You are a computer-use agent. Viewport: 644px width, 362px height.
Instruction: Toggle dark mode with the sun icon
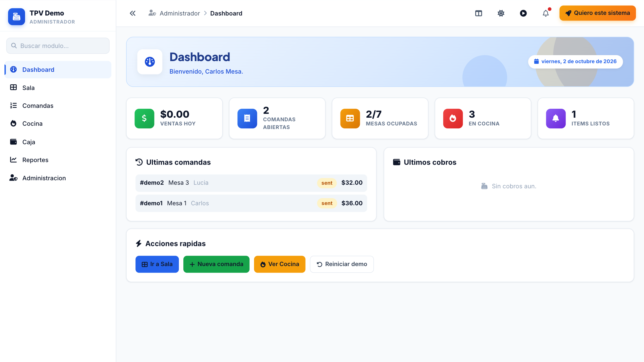[501, 13]
